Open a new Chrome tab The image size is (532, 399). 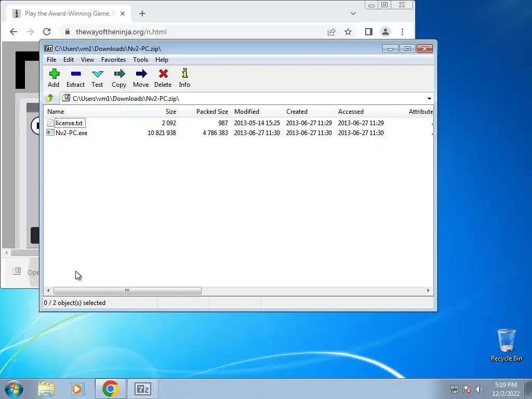[142, 14]
